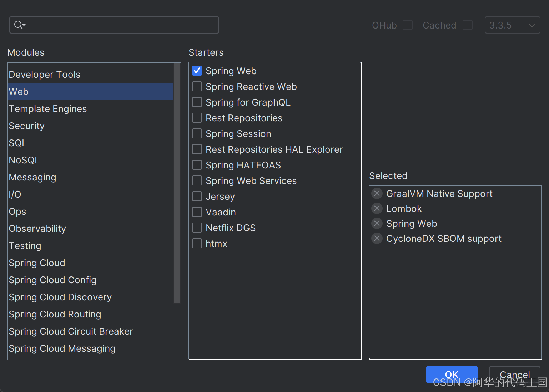The image size is (549, 392).
Task: Check Spring for GraphQL starter
Action: pyautogui.click(x=197, y=102)
